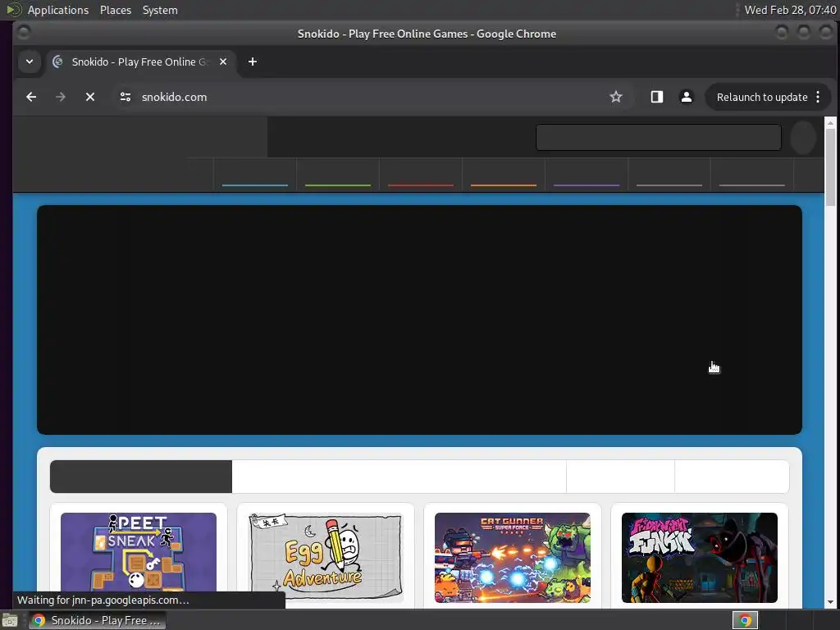Go back to previous page
The height and width of the screenshot is (630, 840).
[x=31, y=97]
